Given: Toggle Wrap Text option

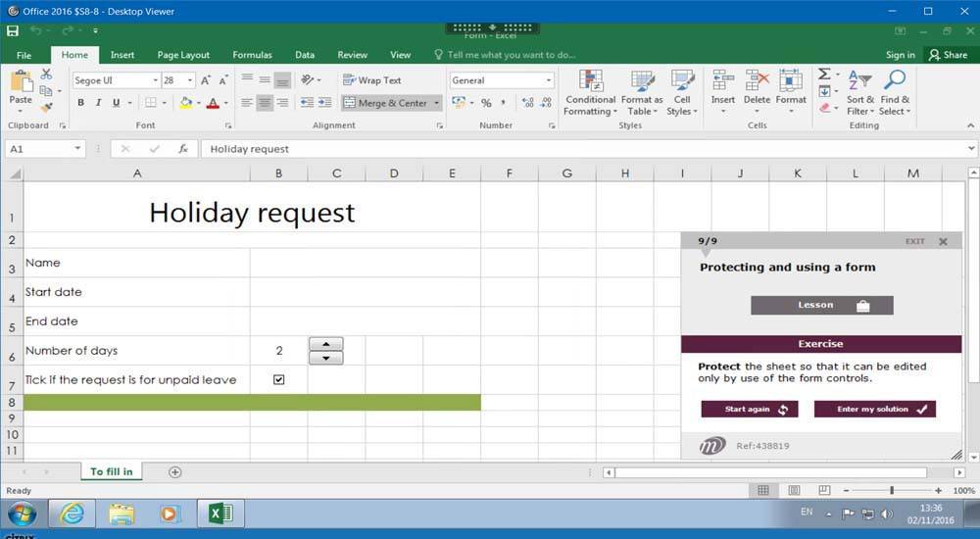Looking at the screenshot, I should (x=371, y=80).
